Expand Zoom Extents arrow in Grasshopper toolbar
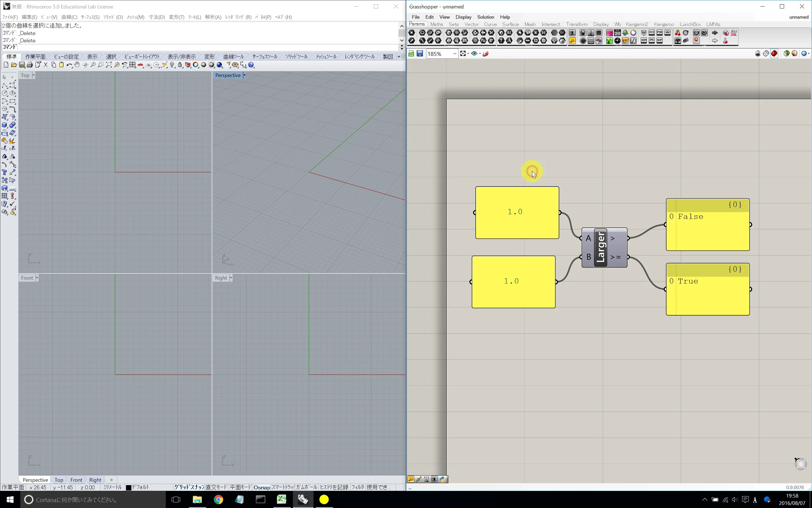Viewport: 812px width, 508px height. [x=468, y=54]
